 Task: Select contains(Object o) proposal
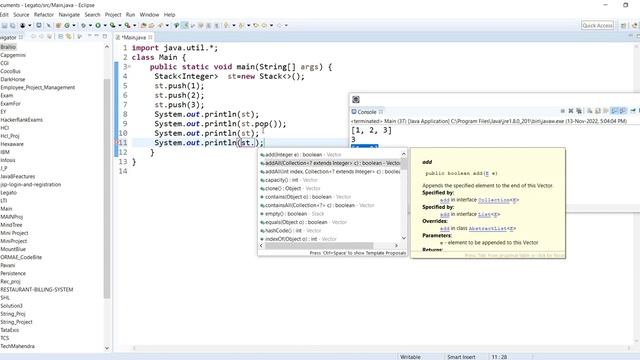coord(330,197)
